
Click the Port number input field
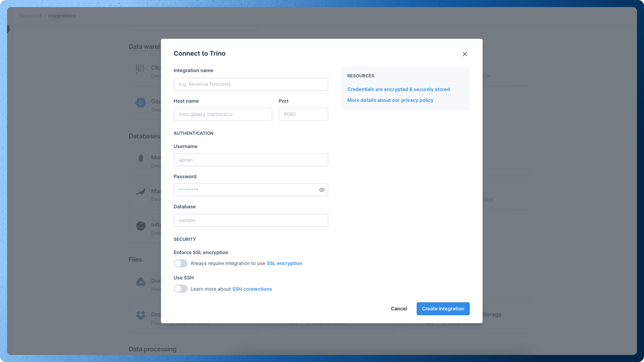[303, 114]
